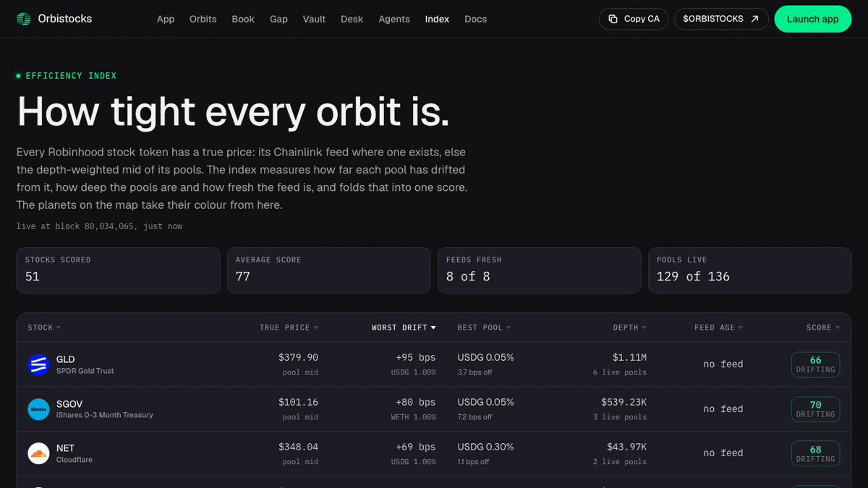Sort table by Feed Age column
The height and width of the screenshot is (488, 868).
coord(718,328)
